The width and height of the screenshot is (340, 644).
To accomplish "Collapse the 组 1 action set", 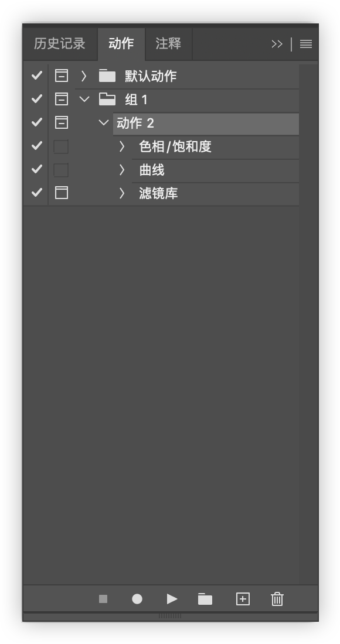I will [x=84, y=99].
